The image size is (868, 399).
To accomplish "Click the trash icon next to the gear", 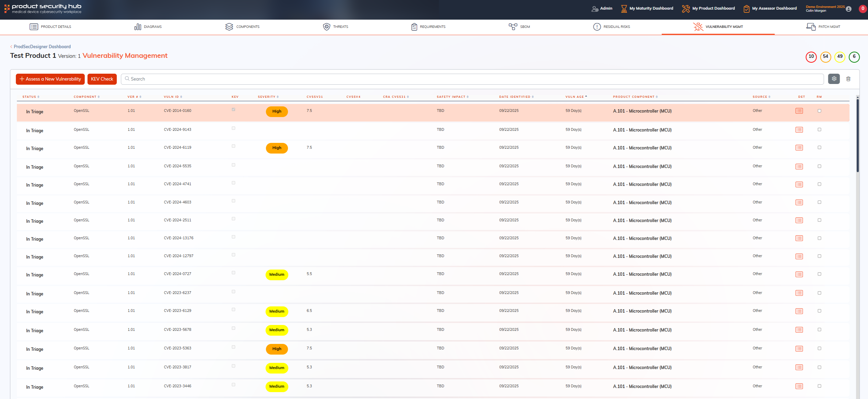I will click(x=848, y=79).
